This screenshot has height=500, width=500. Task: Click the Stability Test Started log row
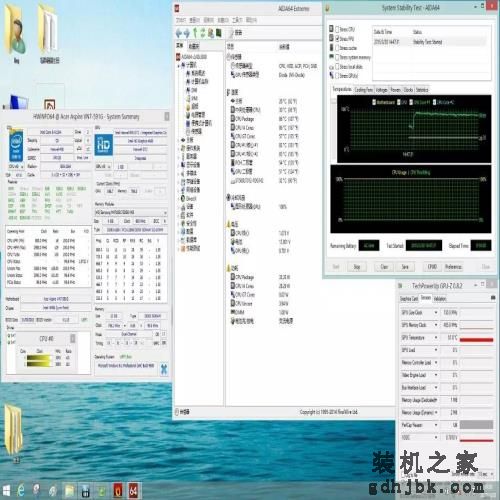click(x=430, y=42)
